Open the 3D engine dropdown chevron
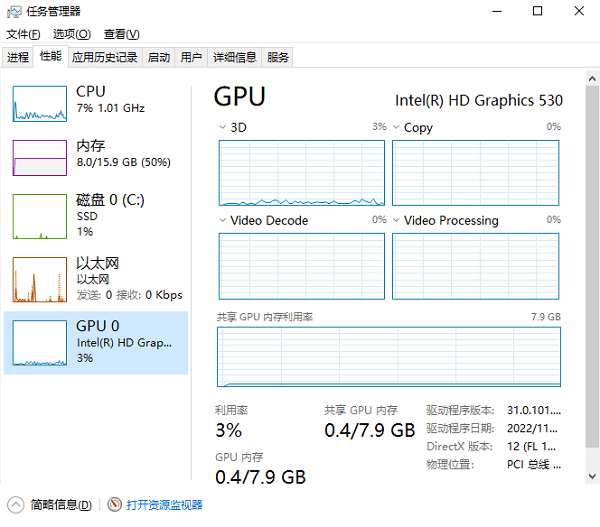This screenshot has width=600, height=527. 222,127
